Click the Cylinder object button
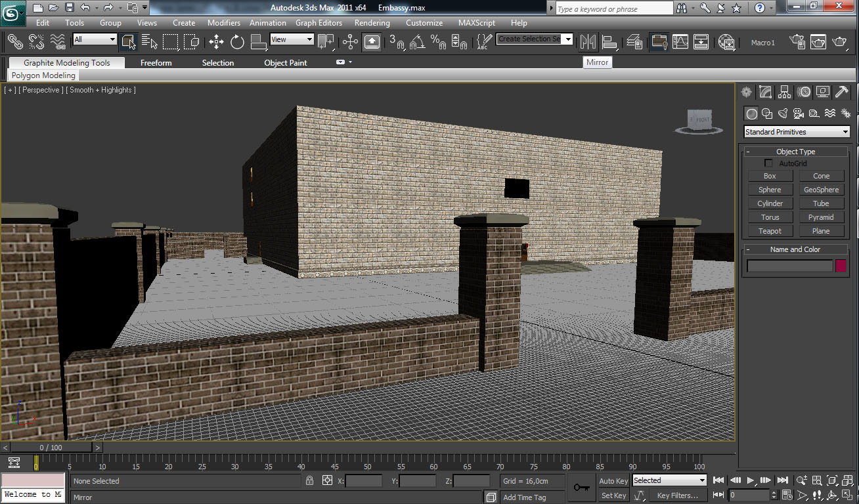859x504 pixels. pos(770,203)
